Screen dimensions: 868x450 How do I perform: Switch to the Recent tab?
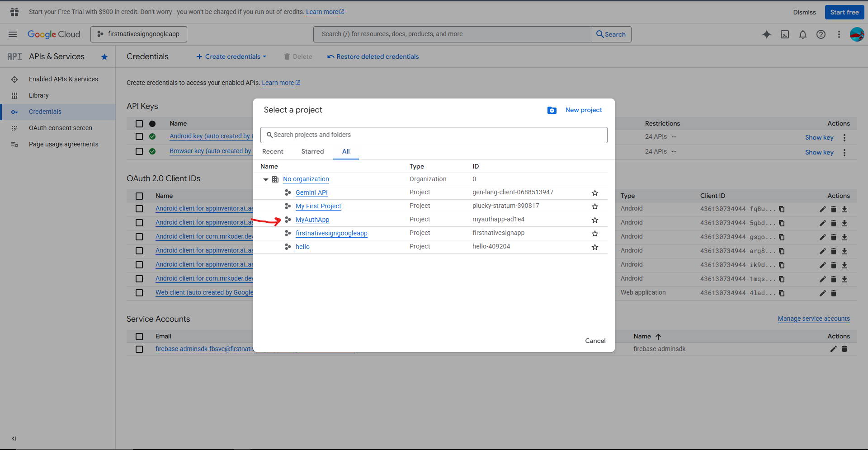point(273,151)
